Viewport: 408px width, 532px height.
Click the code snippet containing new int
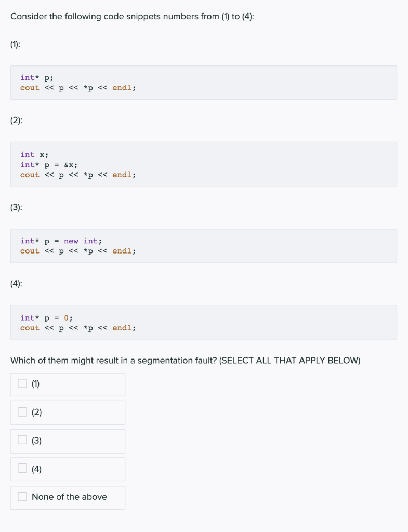click(x=204, y=245)
